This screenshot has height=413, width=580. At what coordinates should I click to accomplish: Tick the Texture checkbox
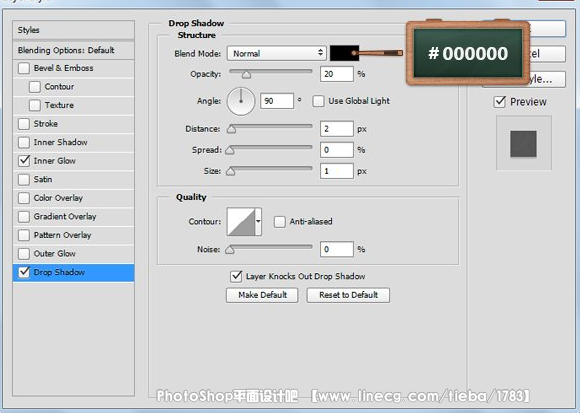(35, 105)
